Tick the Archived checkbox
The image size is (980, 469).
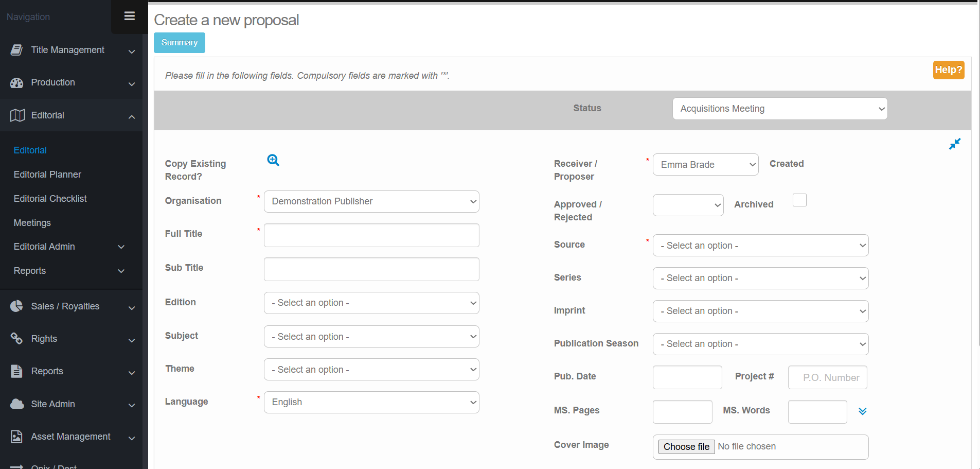pyautogui.click(x=799, y=200)
